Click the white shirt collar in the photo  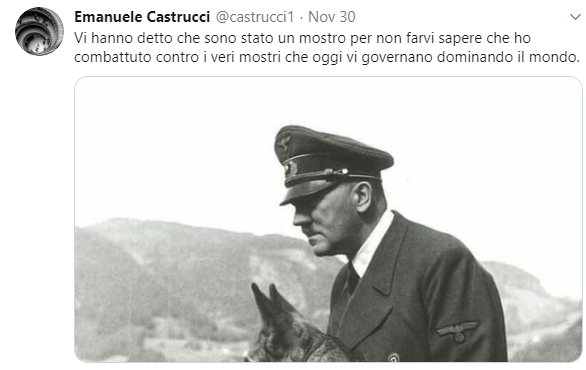click(x=372, y=245)
